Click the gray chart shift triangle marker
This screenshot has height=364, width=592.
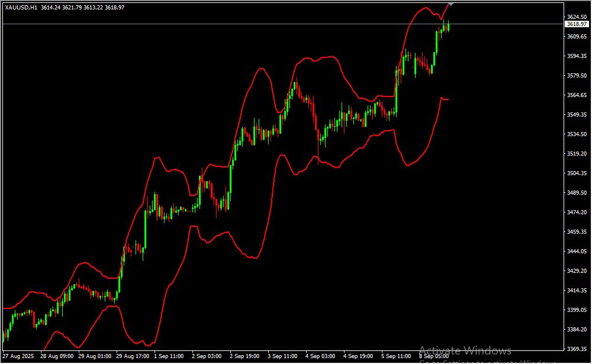[x=451, y=4]
